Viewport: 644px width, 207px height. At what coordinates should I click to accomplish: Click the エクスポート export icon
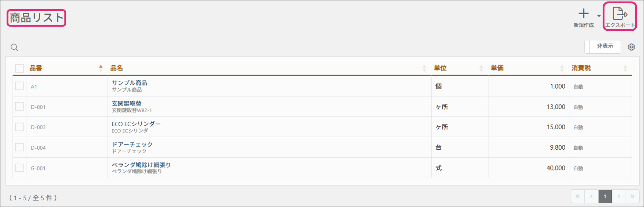[x=620, y=14]
